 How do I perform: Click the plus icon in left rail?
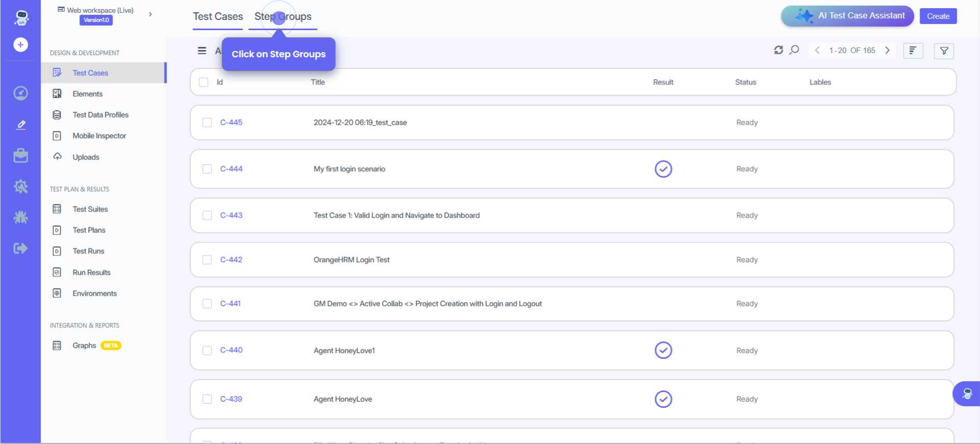point(20,45)
